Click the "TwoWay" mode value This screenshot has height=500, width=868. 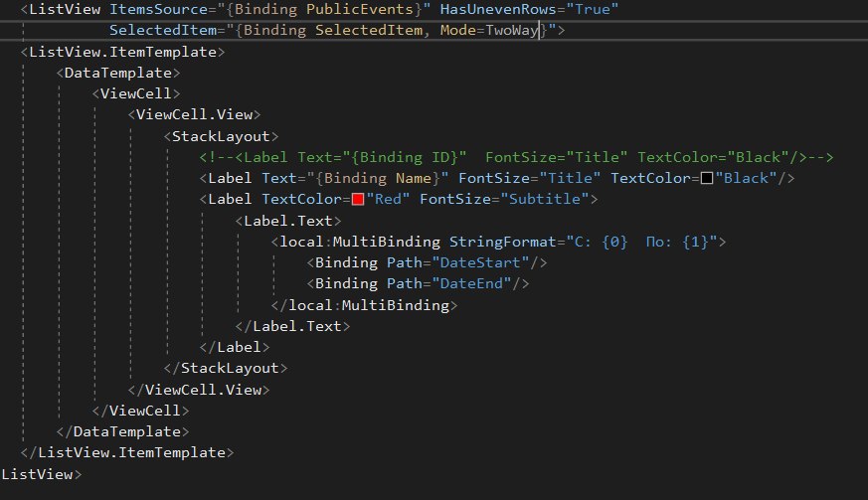(511, 31)
